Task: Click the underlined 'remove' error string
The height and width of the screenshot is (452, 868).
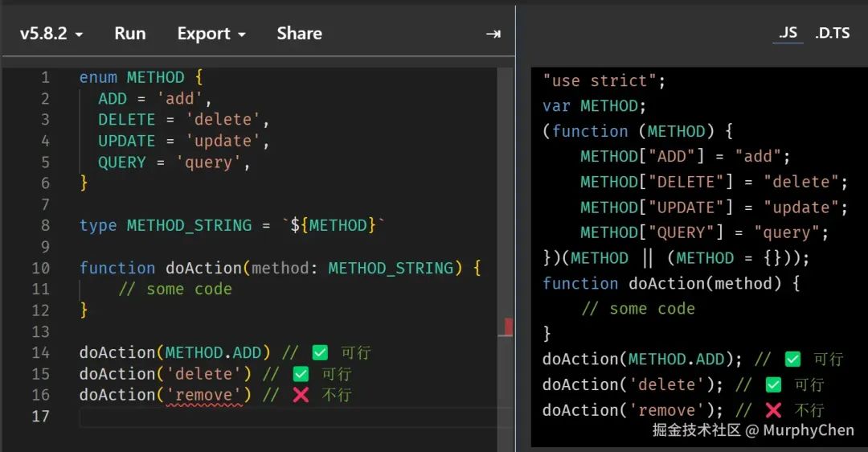Action: click(x=204, y=396)
